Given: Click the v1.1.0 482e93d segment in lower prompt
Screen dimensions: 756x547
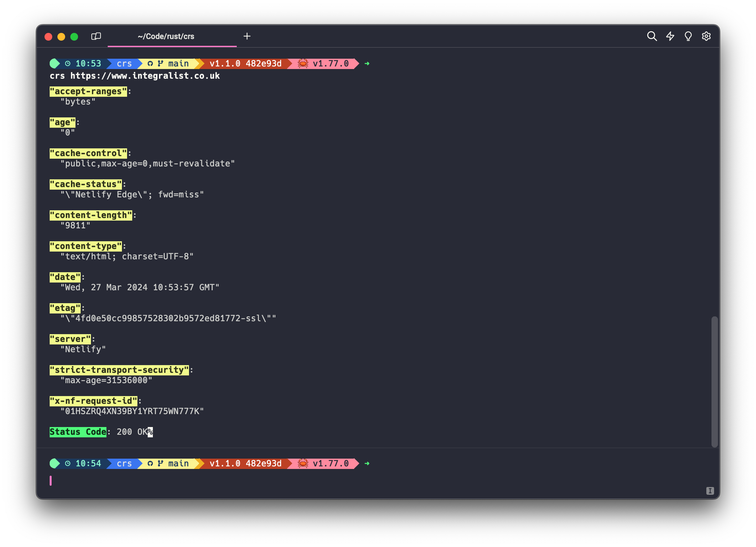Looking at the screenshot, I should pos(245,463).
